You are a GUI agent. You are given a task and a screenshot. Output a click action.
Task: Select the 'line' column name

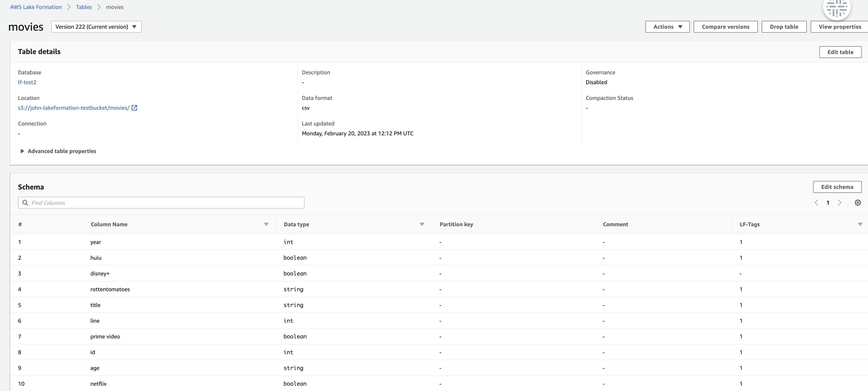95,321
